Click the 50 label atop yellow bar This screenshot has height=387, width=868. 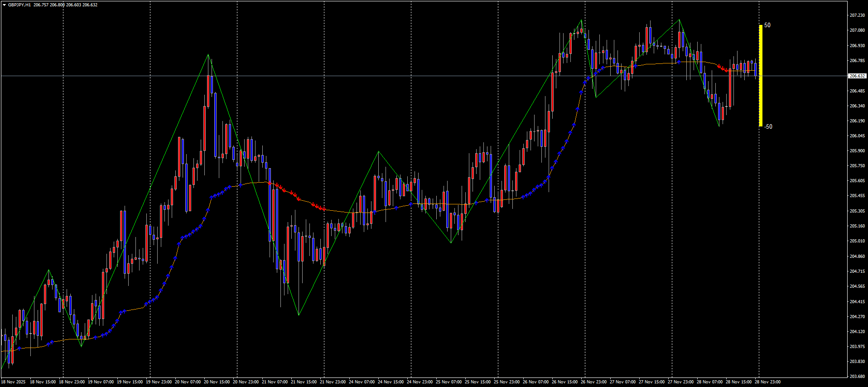(767, 25)
